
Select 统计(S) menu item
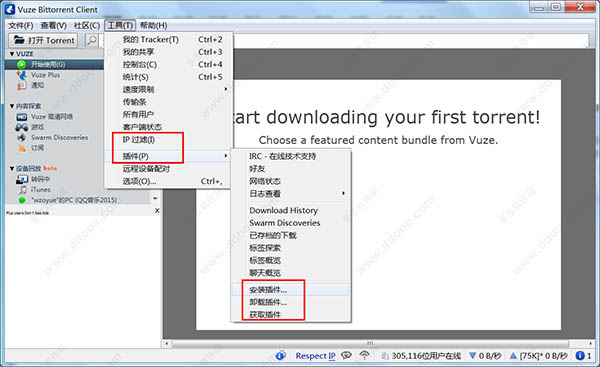[168, 77]
